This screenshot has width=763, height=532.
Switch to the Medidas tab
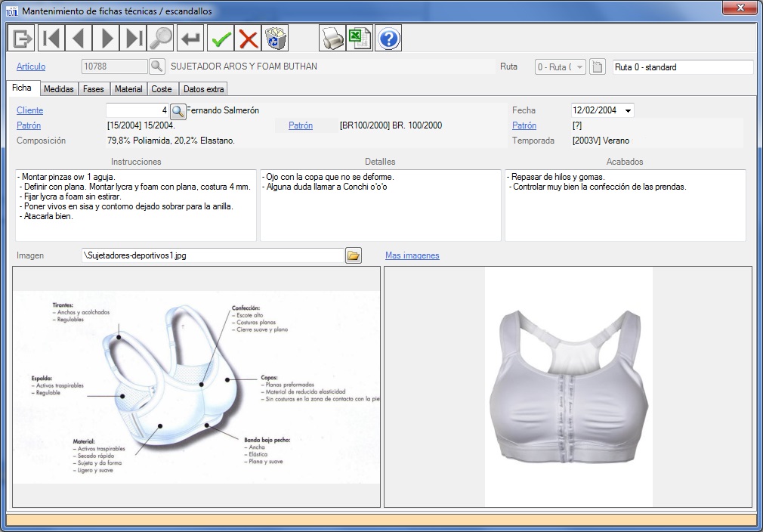(59, 89)
